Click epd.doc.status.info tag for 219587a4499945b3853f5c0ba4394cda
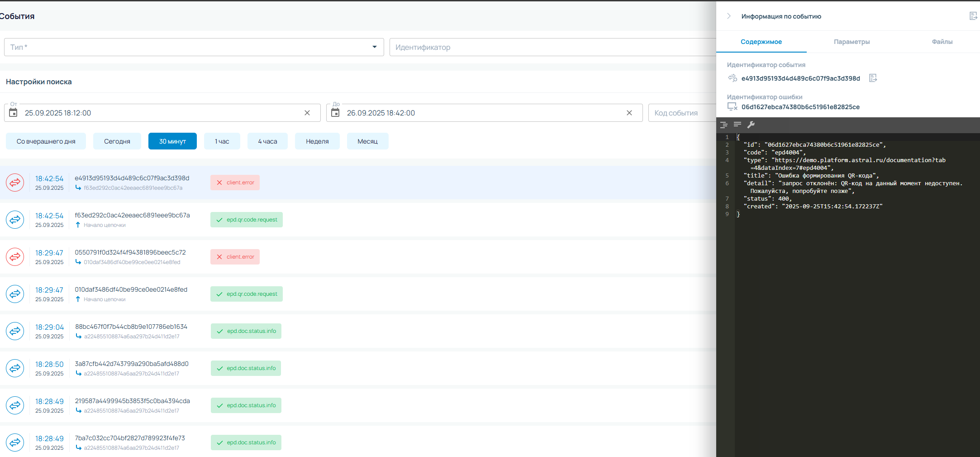Screen dimensions: 980x457 tap(246, 405)
